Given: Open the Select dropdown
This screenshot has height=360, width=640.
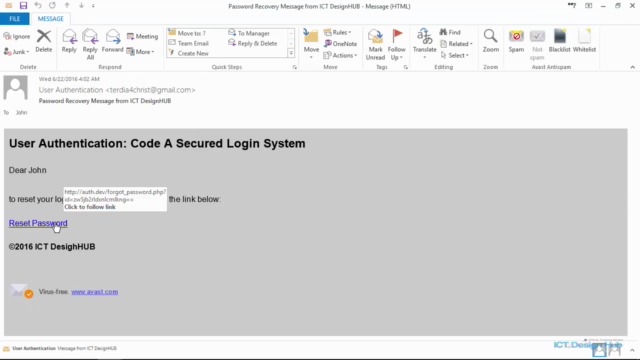Looking at the screenshot, I should coord(455,55).
